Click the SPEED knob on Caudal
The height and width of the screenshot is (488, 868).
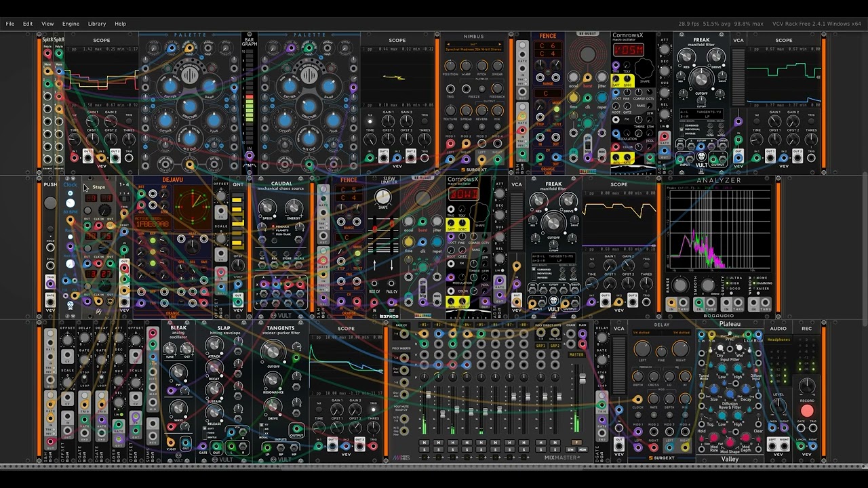267,207
